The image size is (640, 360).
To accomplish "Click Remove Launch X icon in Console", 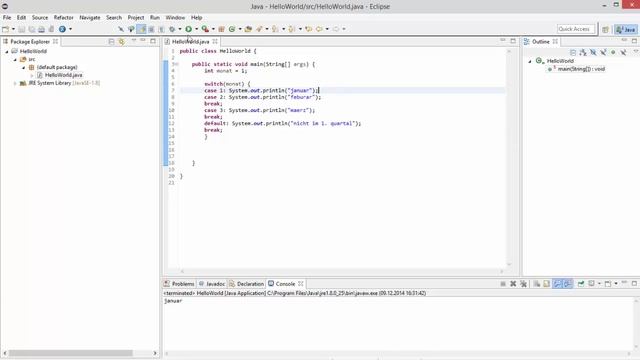I will pos(513,284).
